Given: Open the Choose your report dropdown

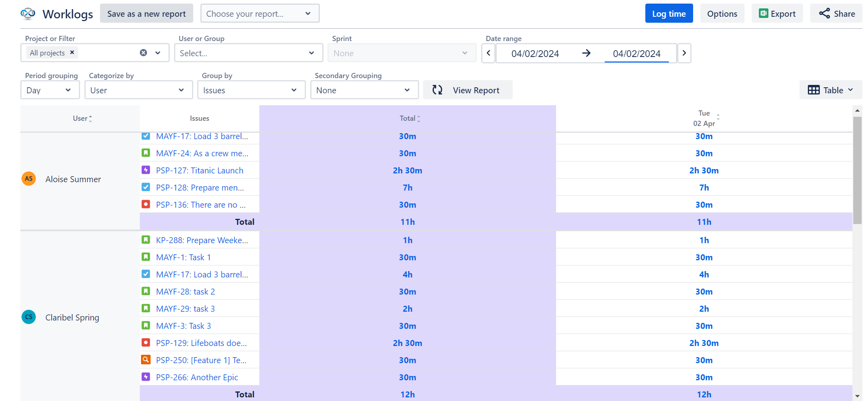Looking at the screenshot, I should coord(260,14).
